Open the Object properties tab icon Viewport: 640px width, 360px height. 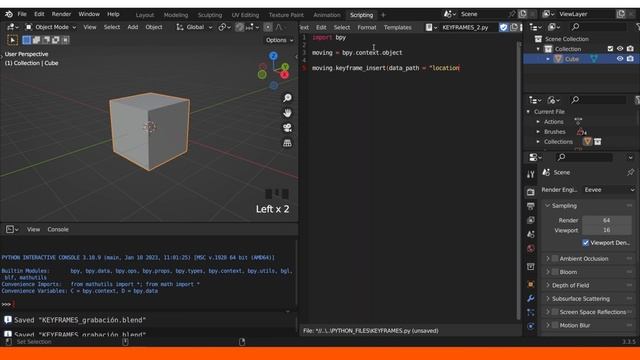[x=531, y=284]
